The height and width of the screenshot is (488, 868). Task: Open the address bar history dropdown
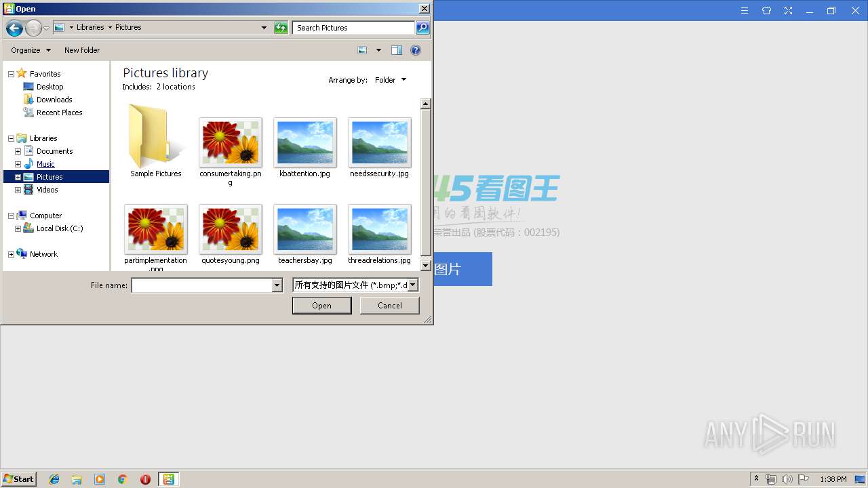264,28
